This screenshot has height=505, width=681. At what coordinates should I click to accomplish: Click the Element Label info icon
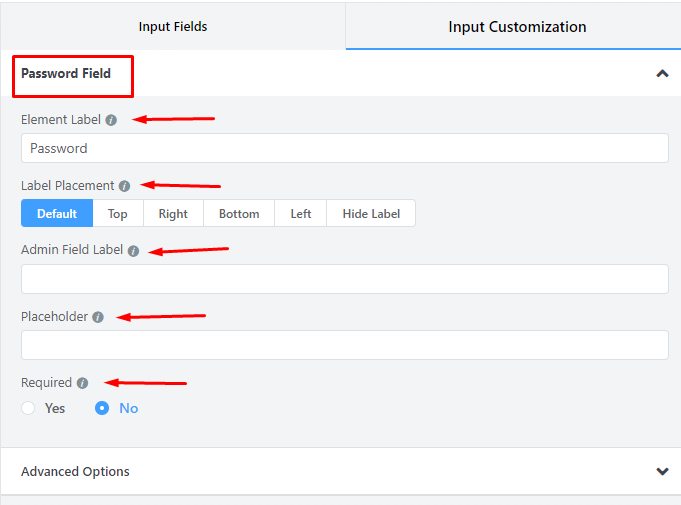click(x=111, y=120)
